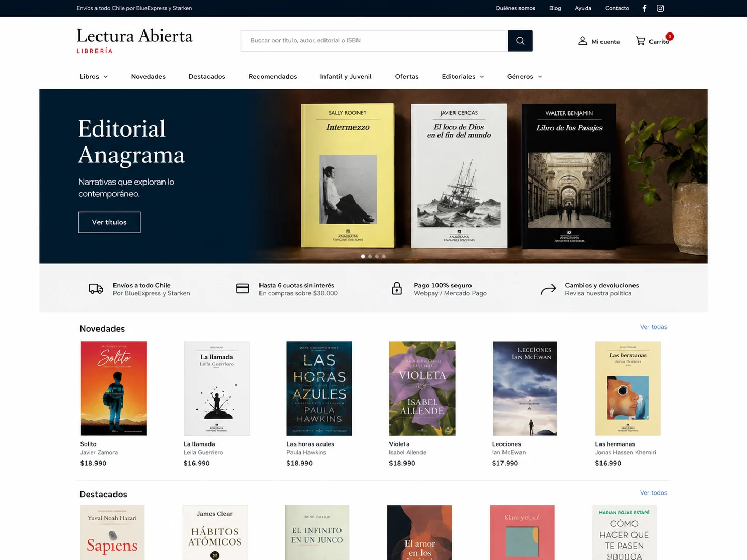Open the shopping cart icon
The height and width of the screenshot is (560, 747).
click(x=640, y=41)
